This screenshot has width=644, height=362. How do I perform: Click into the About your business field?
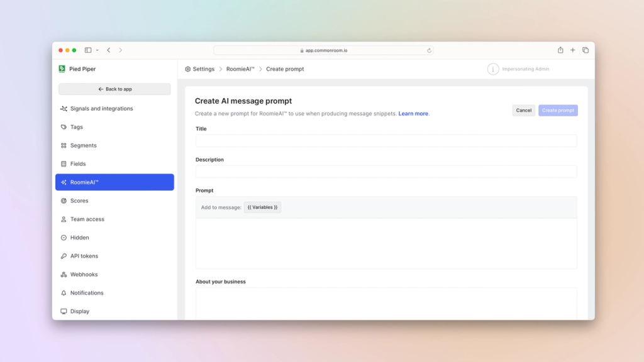(x=386, y=304)
